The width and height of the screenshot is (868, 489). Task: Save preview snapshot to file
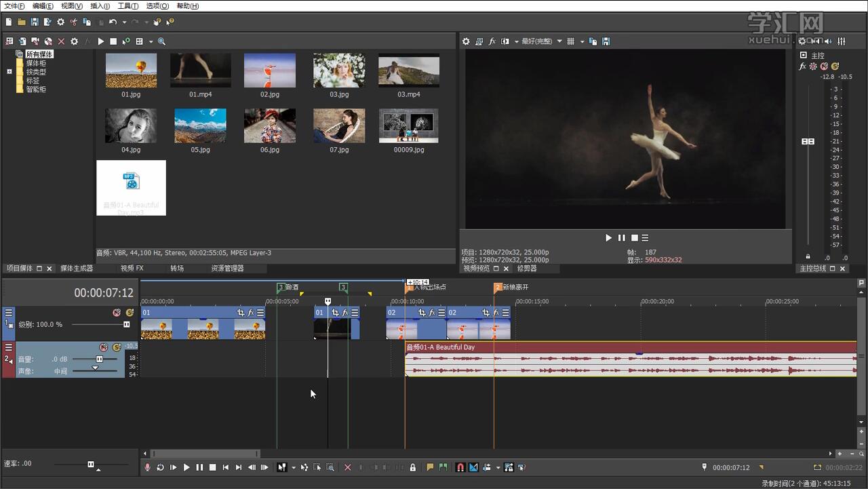click(606, 41)
